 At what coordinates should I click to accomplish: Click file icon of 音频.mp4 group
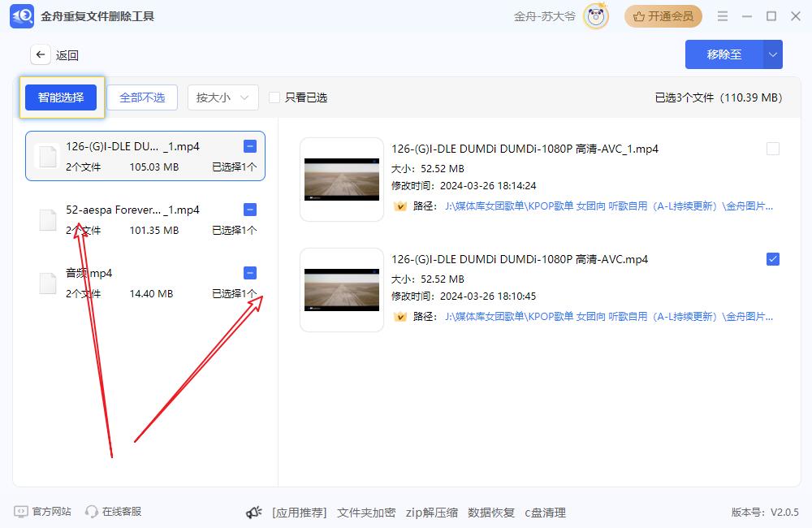(49, 283)
